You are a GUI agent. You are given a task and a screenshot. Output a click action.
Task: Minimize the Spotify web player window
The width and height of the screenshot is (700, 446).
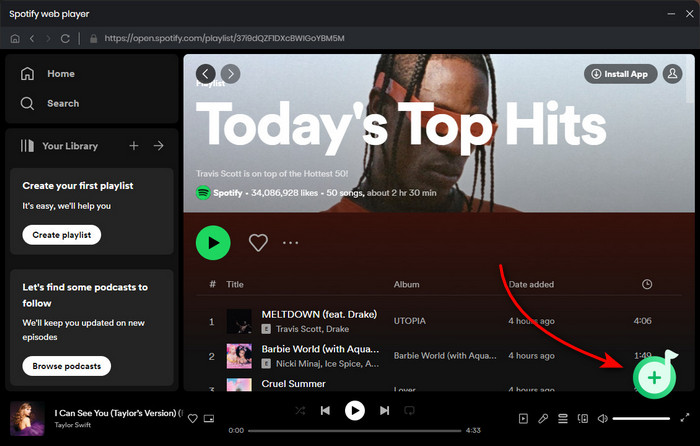pyautogui.click(x=671, y=14)
